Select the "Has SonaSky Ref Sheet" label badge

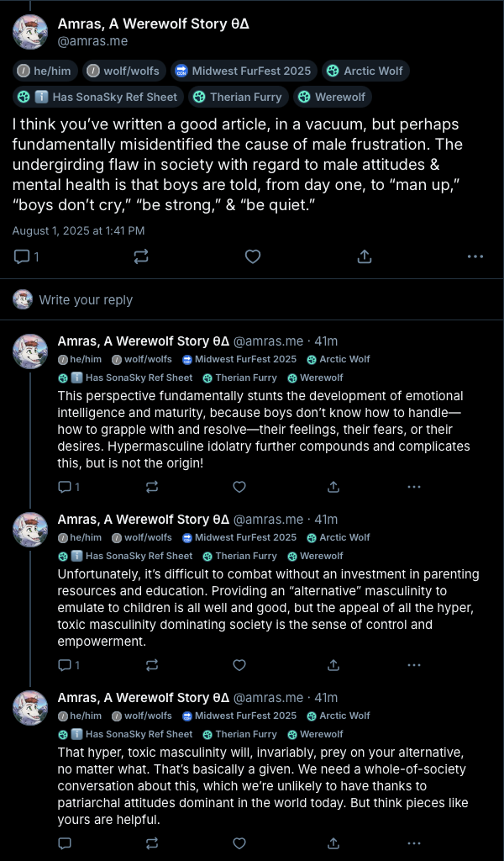coord(98,97)
